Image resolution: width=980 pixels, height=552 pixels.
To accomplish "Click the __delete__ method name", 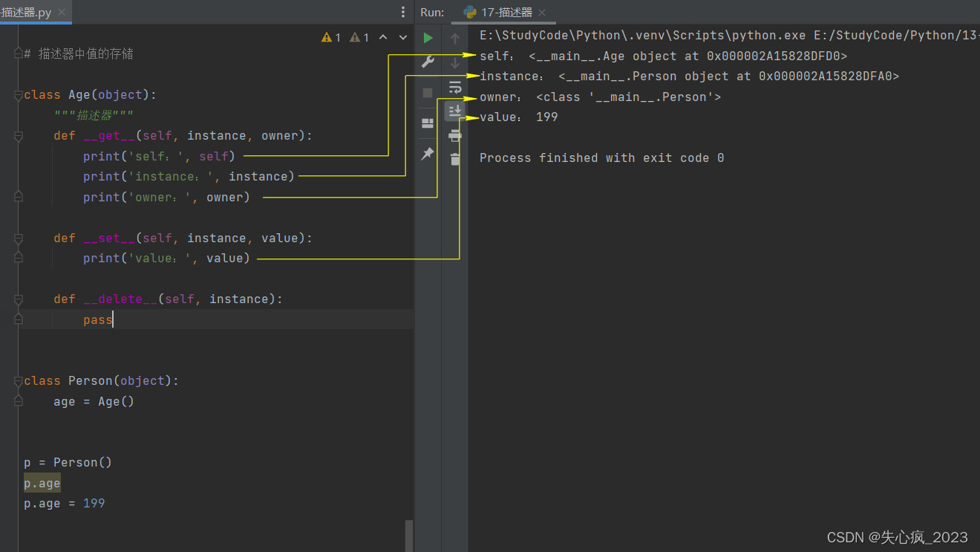I will pos(120,299).
